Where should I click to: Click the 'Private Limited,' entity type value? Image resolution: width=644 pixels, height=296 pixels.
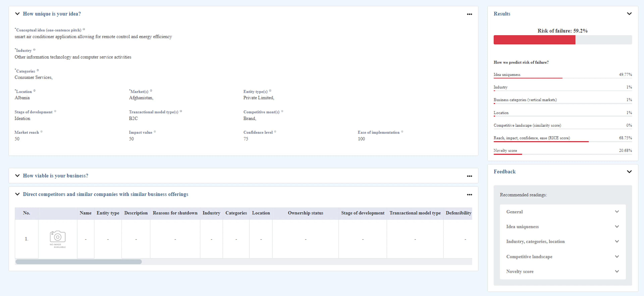click(x=259, y=98)
